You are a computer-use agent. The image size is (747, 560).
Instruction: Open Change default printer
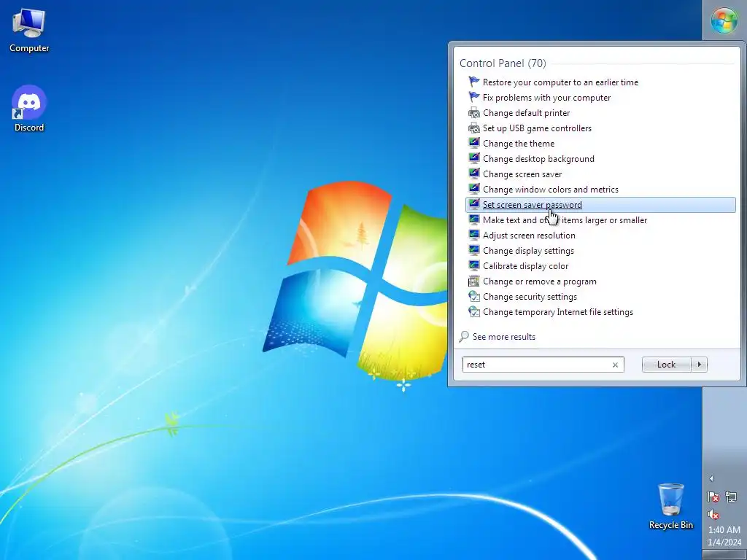526,113
